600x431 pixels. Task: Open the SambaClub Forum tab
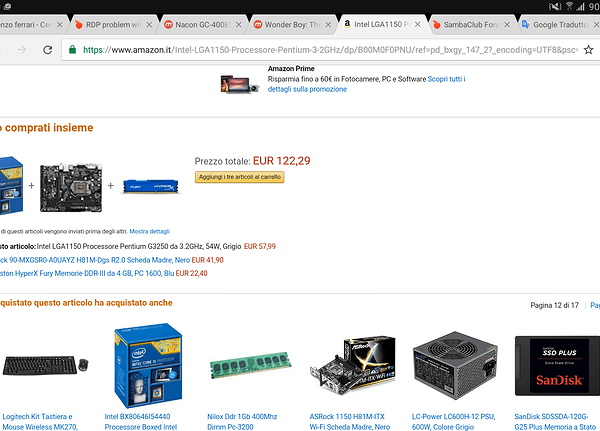(466, 24)
